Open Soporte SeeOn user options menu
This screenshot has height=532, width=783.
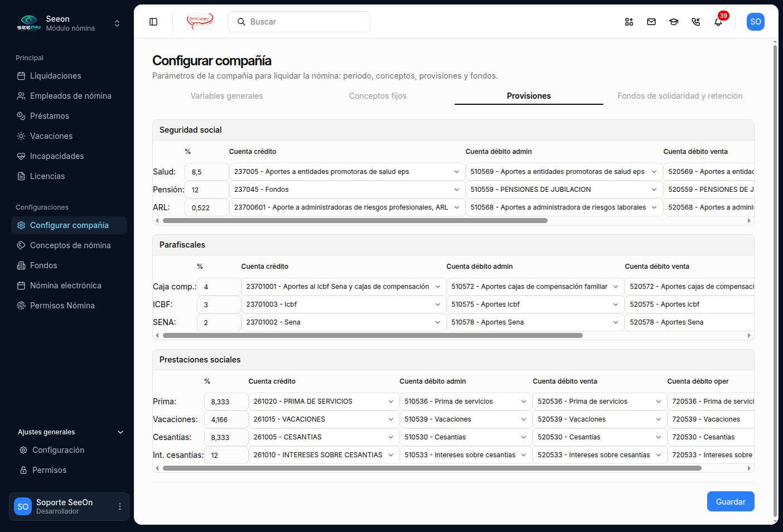[119, 506]
